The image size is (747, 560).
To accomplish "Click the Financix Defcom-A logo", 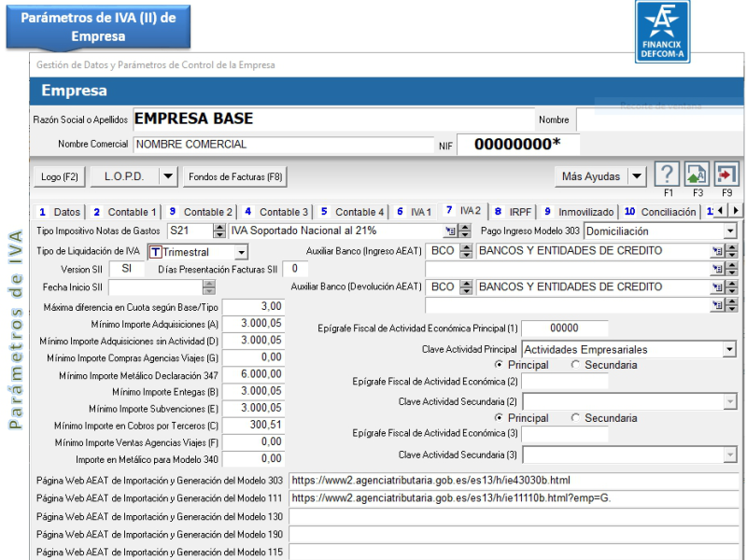I will pos(662,32).
